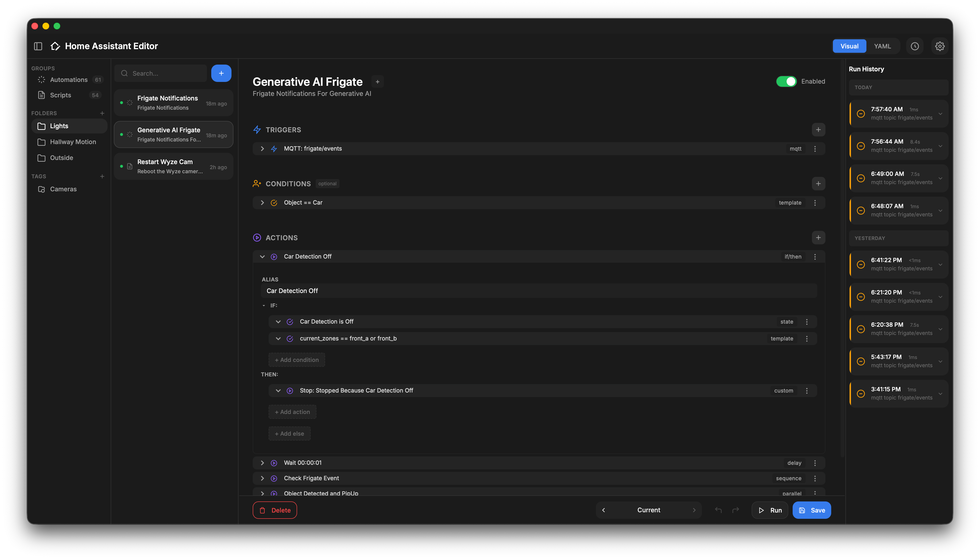Screen dimensions: 980x560
Task: Open current_zones condition options menu
Action: tap(806, 339)
